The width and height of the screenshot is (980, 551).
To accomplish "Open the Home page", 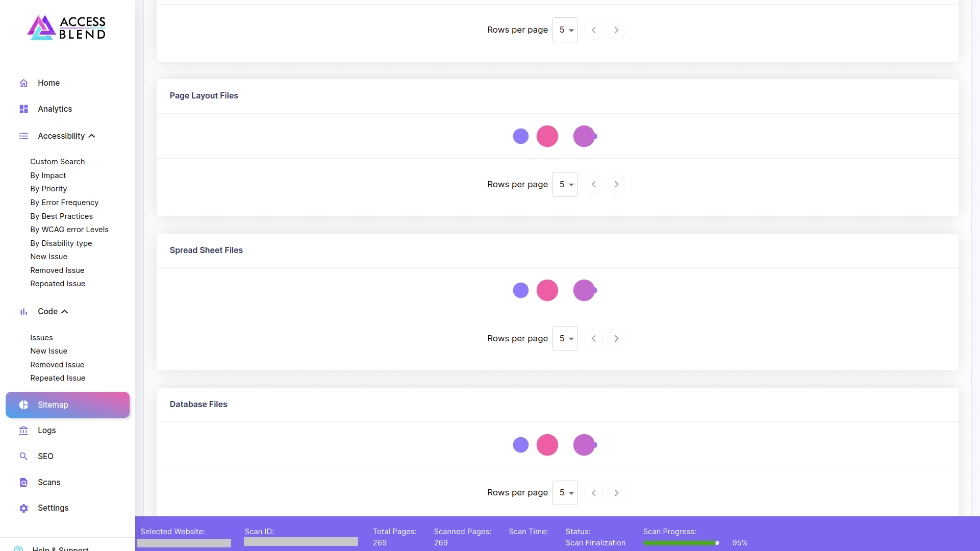I will 48,83.
